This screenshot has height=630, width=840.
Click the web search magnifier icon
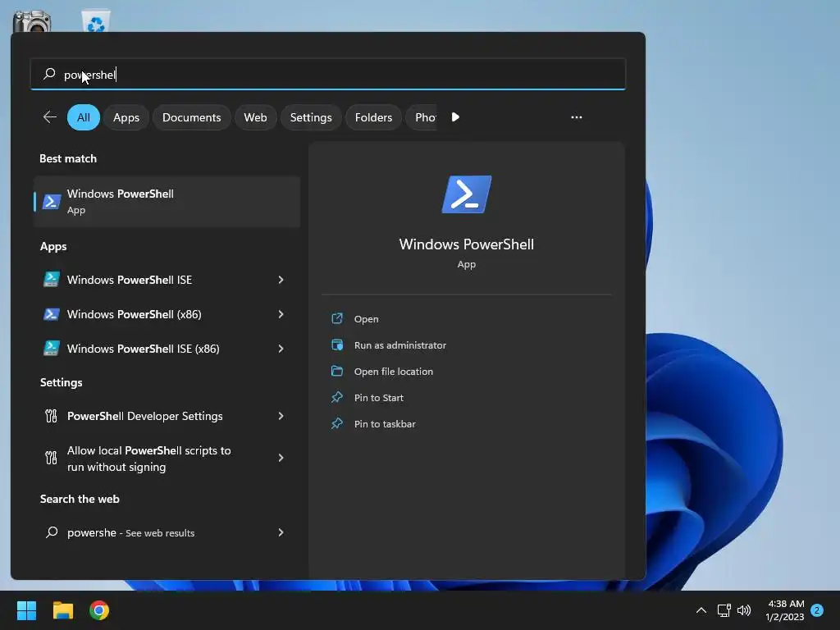pyautogui.click(x=52, y=532)
